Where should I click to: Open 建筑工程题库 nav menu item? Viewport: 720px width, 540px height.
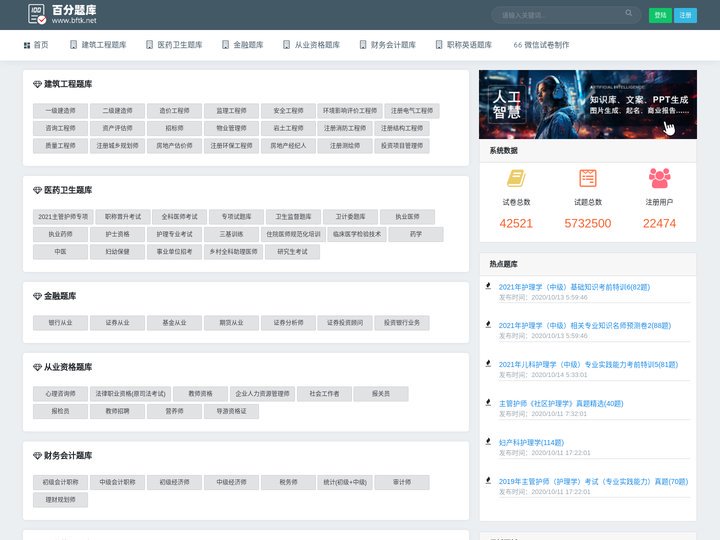tap(98, 45)
